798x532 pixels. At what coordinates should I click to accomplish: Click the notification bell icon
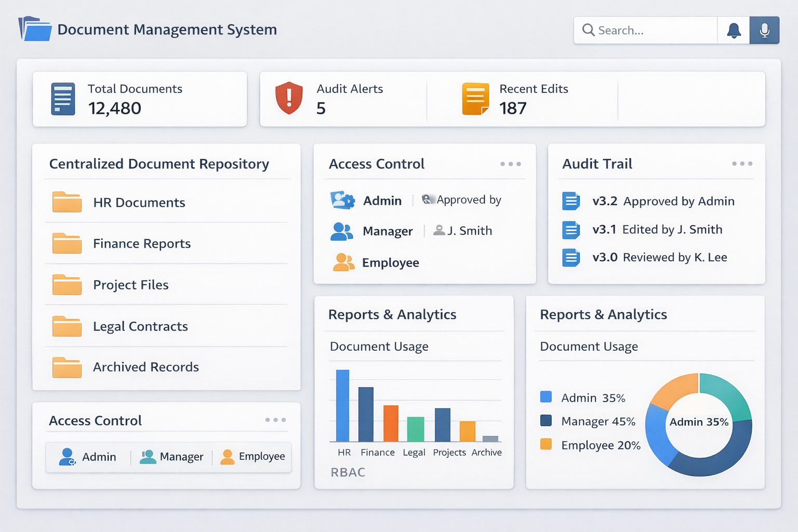point(734,31)
